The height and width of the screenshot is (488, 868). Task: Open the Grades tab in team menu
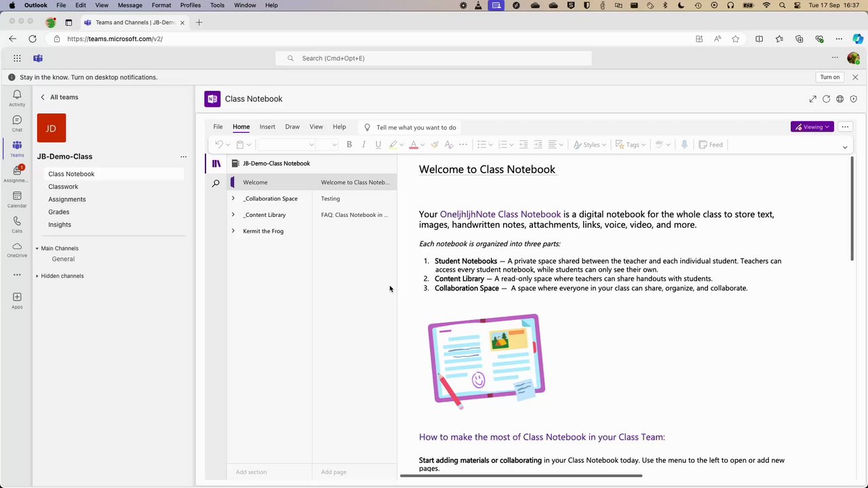[x=58, y=212]
